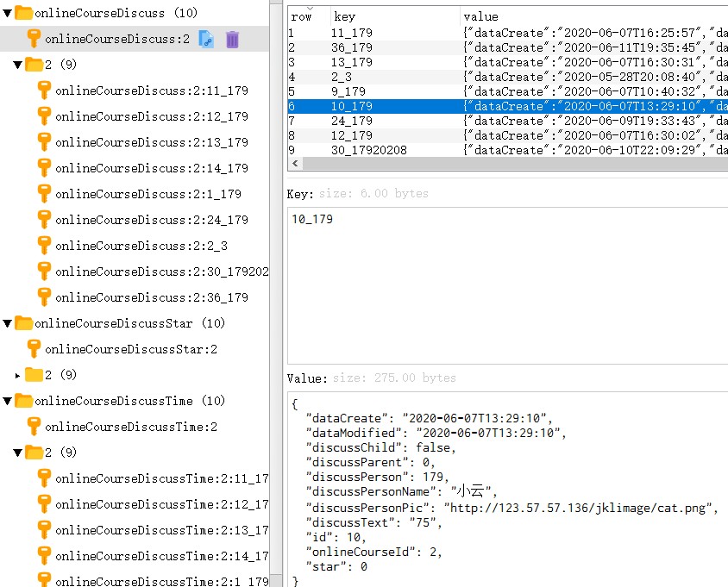Click the value column header

pyautogui.click(x=480, y=16)
